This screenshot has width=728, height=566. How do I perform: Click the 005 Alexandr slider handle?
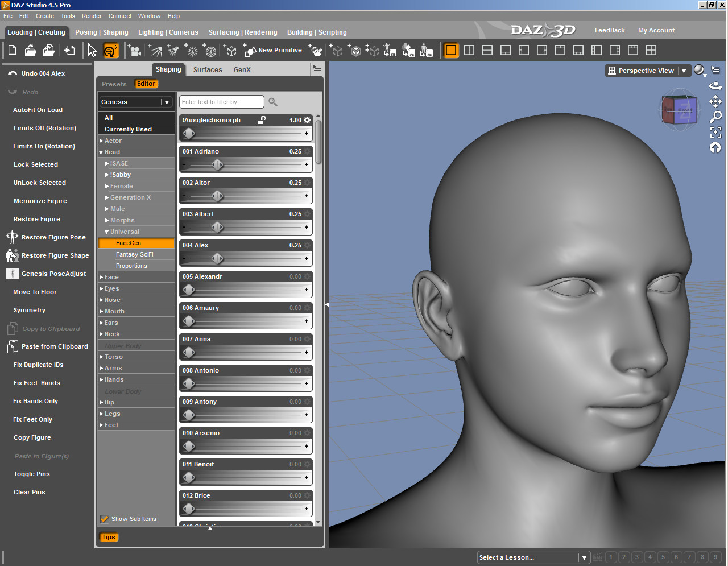click(189, 290)
